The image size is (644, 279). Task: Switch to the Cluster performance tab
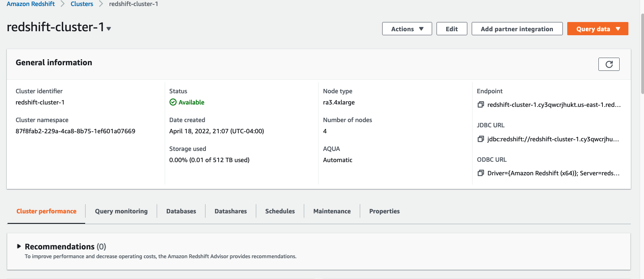46,211
